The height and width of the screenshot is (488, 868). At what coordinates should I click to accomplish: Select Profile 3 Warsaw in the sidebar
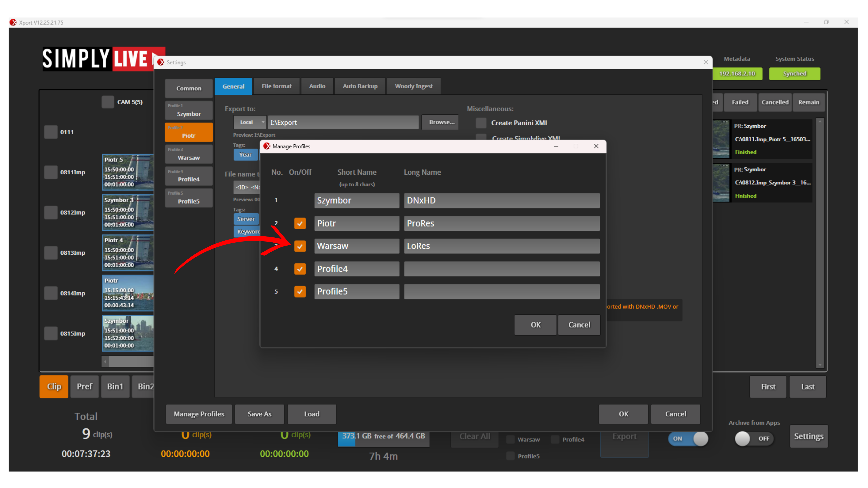pyautogui.click(x=189, y=154)
